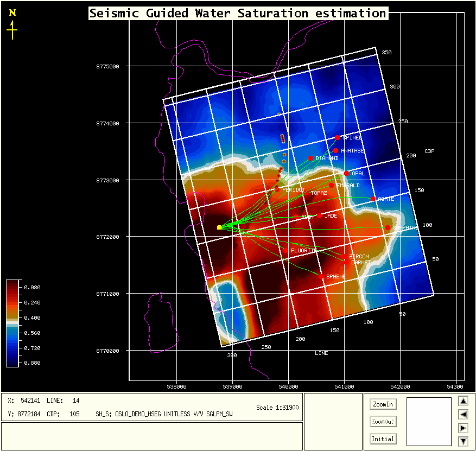Select the yellow platform square marker
The height and width of the screenshot is (451, 476).
pos(219,227)
